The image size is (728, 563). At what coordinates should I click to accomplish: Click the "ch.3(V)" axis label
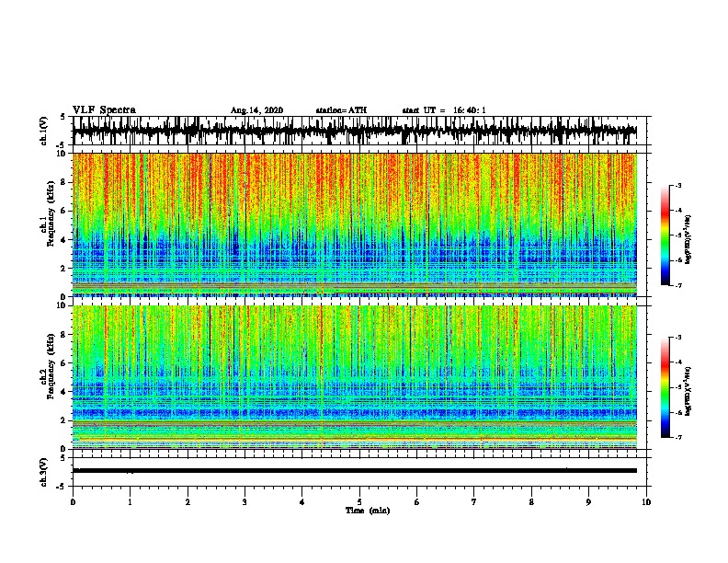pos(44,472)
